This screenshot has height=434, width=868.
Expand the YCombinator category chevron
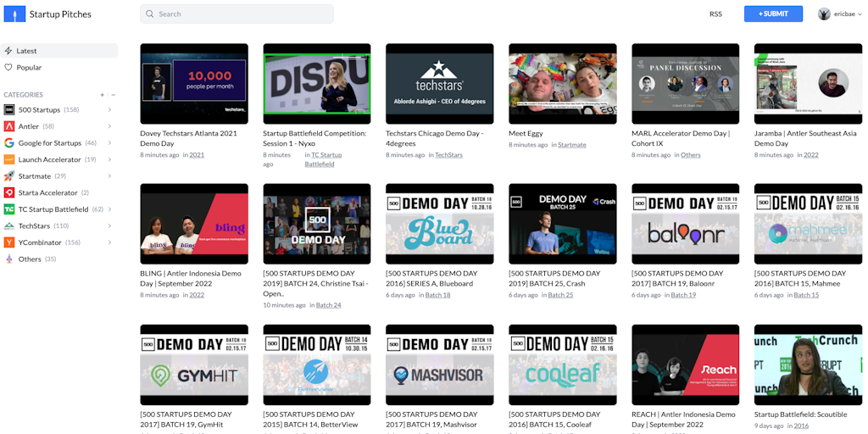pos(109,242)
